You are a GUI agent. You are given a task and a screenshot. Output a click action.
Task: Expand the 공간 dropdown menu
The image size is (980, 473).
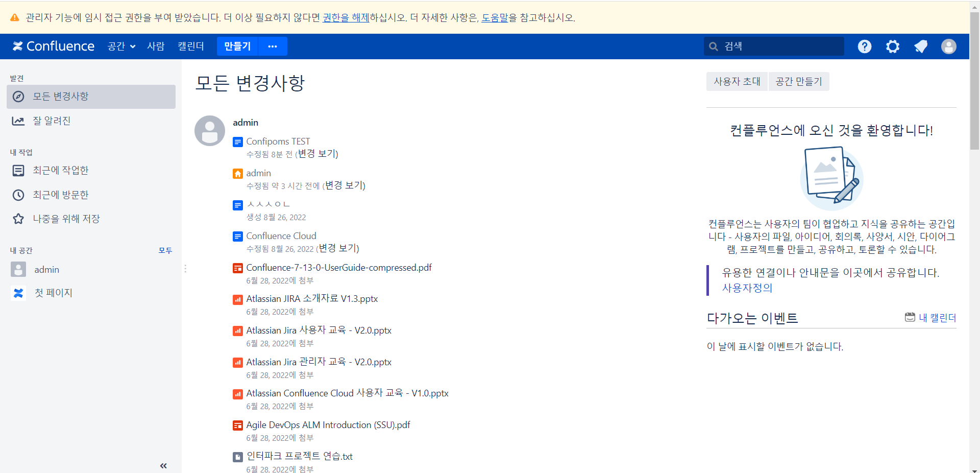tap(121, 46)
